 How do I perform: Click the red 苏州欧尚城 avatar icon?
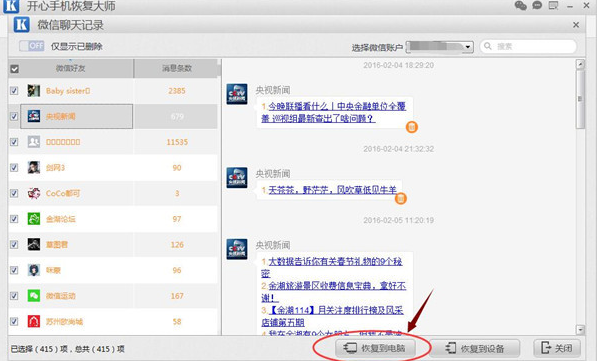[x=34, y=321]
